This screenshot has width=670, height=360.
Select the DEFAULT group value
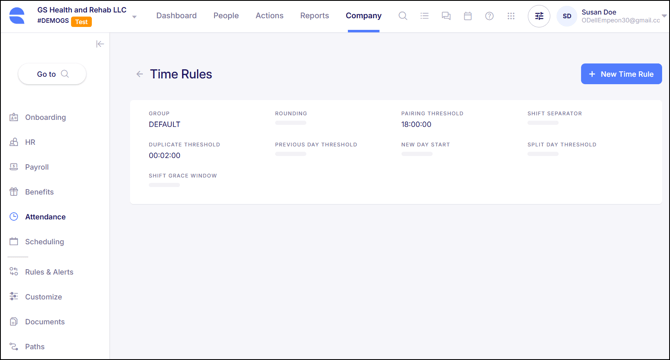(x=165, y=124)
